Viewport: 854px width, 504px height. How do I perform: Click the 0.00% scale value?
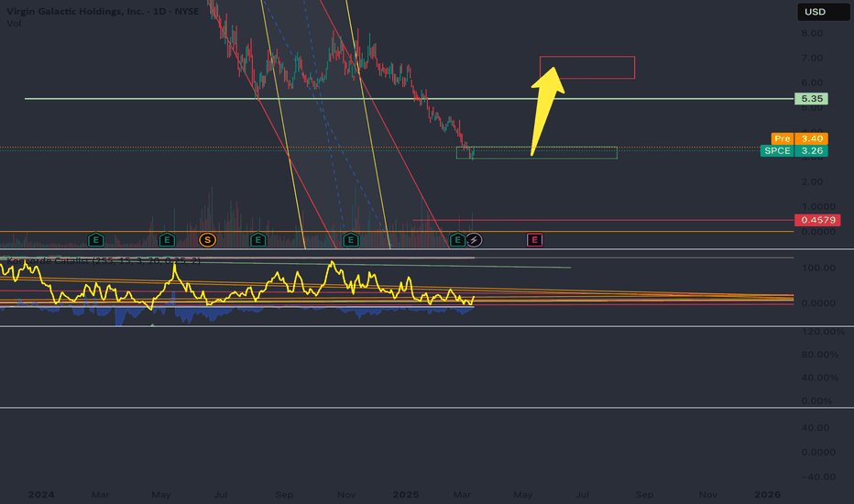(x=817, y=401)
